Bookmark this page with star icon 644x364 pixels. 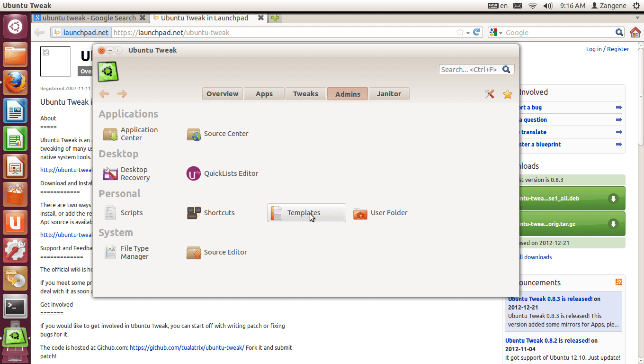click(x=460, y=33)
